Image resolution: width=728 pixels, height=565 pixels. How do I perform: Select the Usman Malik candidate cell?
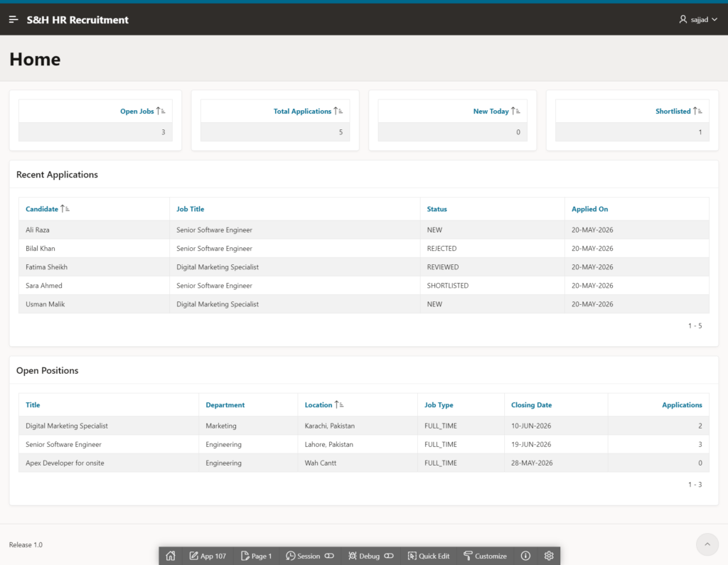[x=95, y=304]
